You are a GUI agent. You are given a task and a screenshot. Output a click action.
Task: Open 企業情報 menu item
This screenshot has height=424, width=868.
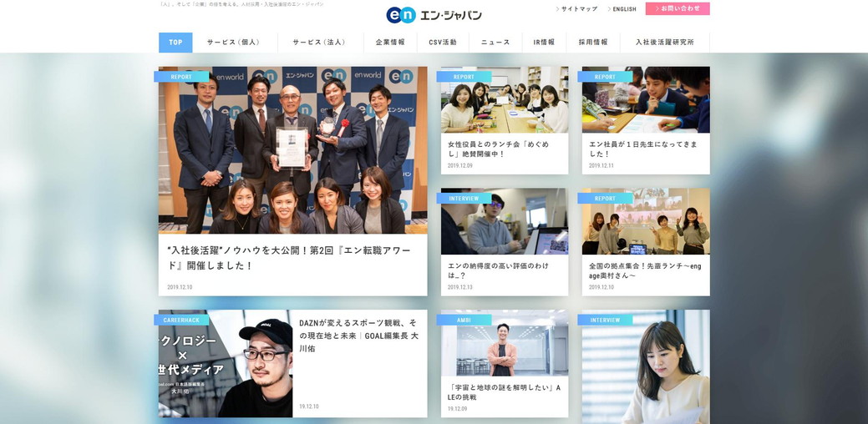[390, 42]
